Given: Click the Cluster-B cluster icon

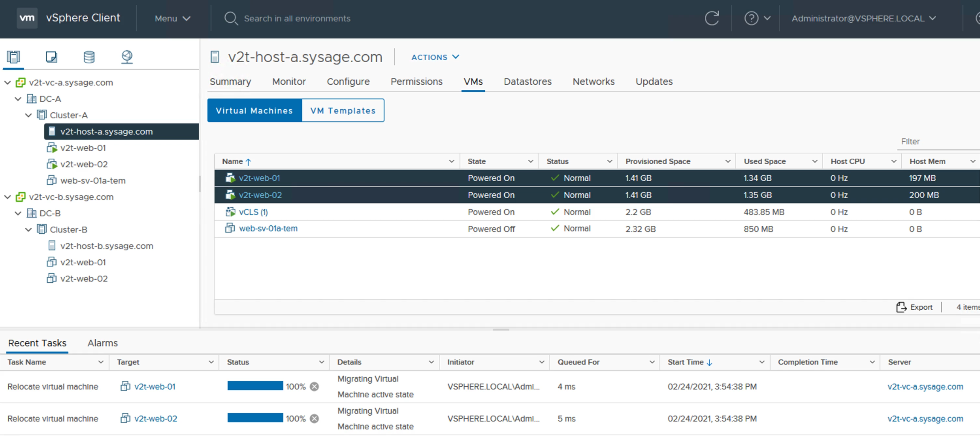Looking at the screenshot, I should point(42,229).
